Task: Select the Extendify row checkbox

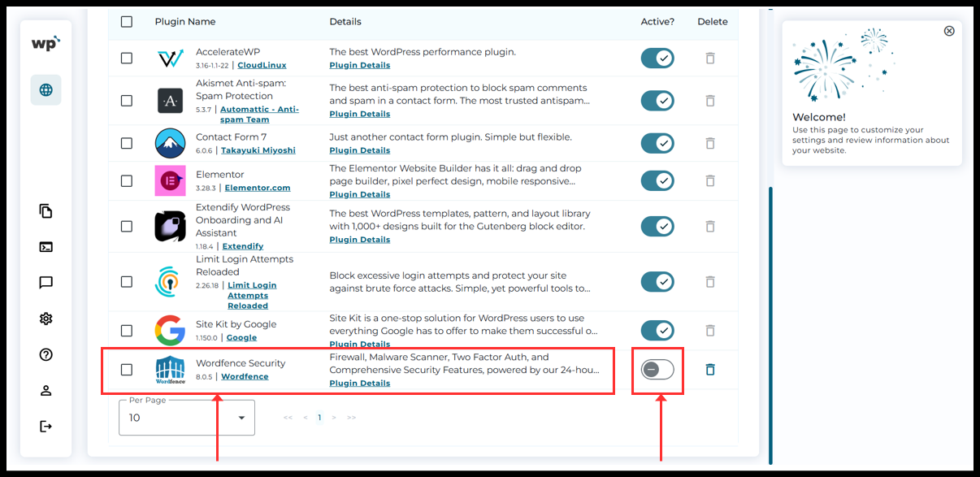Action: [126, 226]
